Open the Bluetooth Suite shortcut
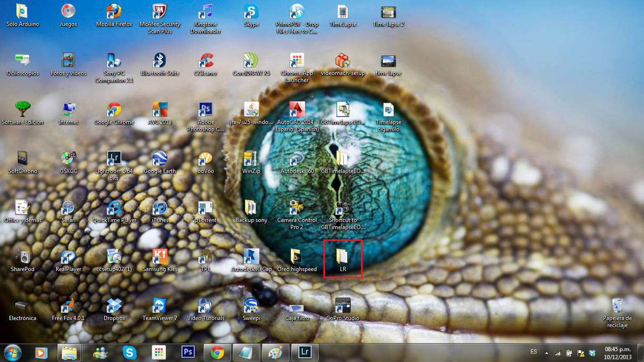644x362 pixels. tap(160, 65)
